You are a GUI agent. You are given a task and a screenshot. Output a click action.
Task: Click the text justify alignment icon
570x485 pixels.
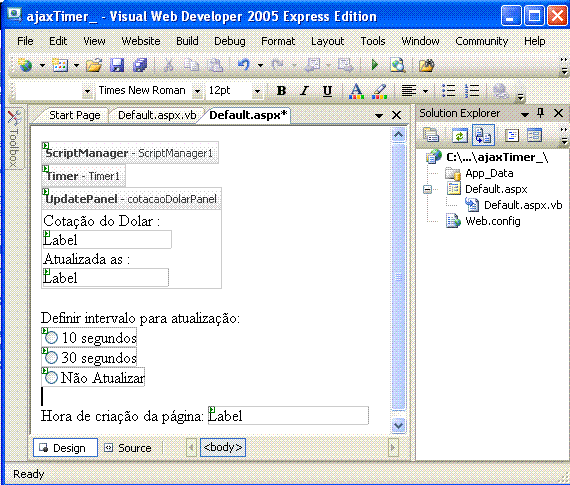pyautogui.click(x=409, y=91)
